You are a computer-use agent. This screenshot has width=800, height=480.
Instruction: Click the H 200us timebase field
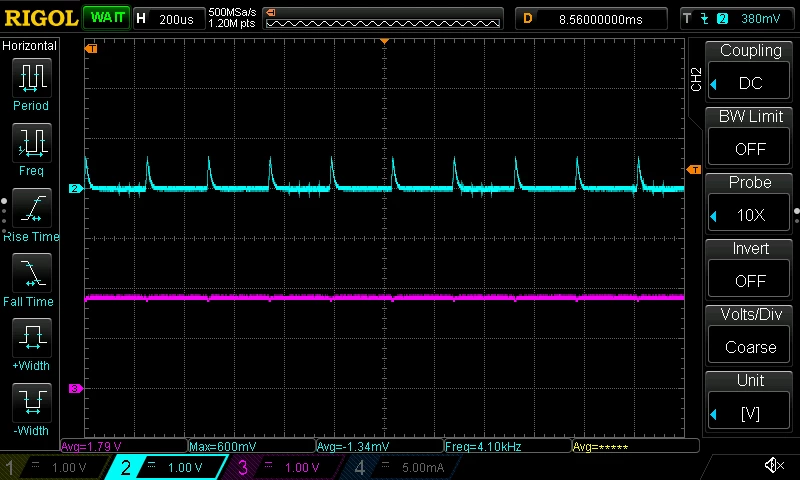click(x=168, y=19)
